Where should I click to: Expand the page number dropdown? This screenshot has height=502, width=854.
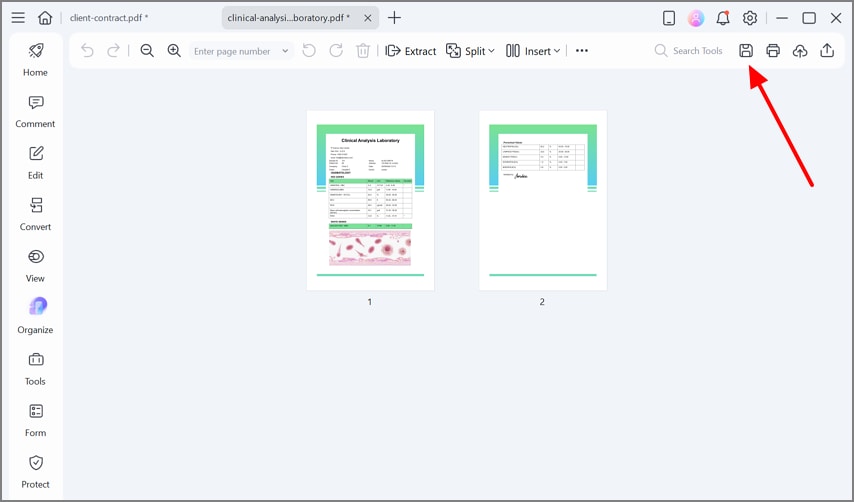(285, 51)
